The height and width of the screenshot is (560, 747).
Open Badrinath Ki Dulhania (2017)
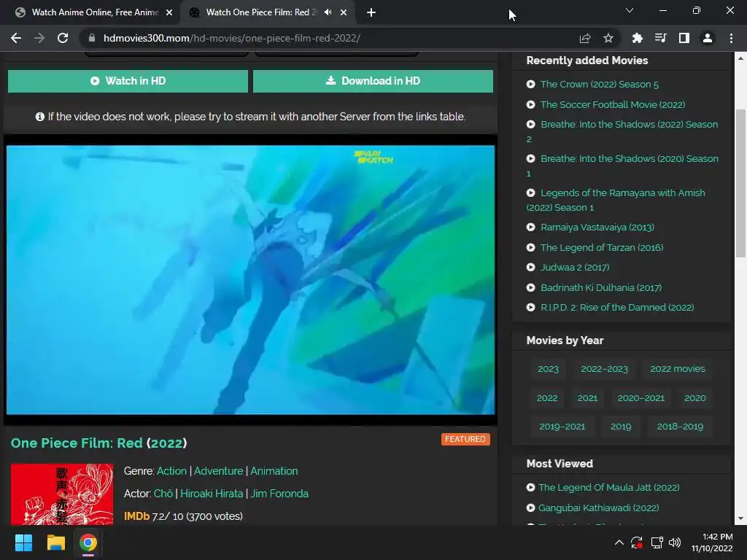click(x=601, y=287)
